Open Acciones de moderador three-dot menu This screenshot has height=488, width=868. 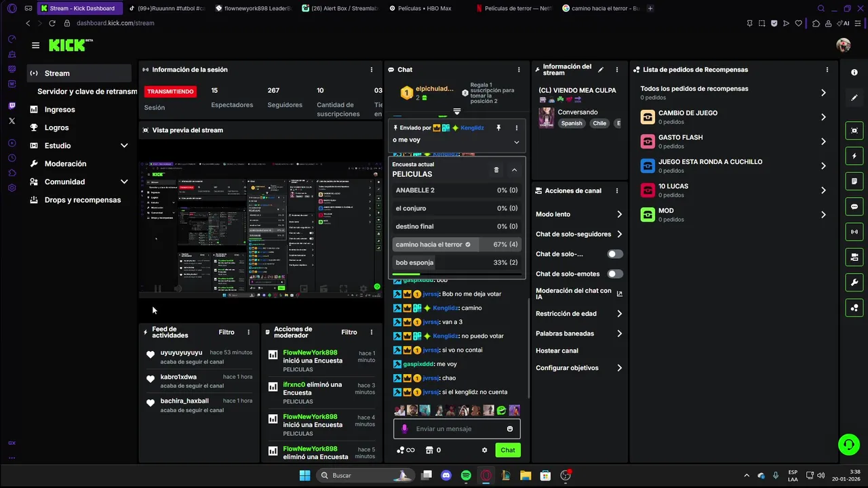371,332
